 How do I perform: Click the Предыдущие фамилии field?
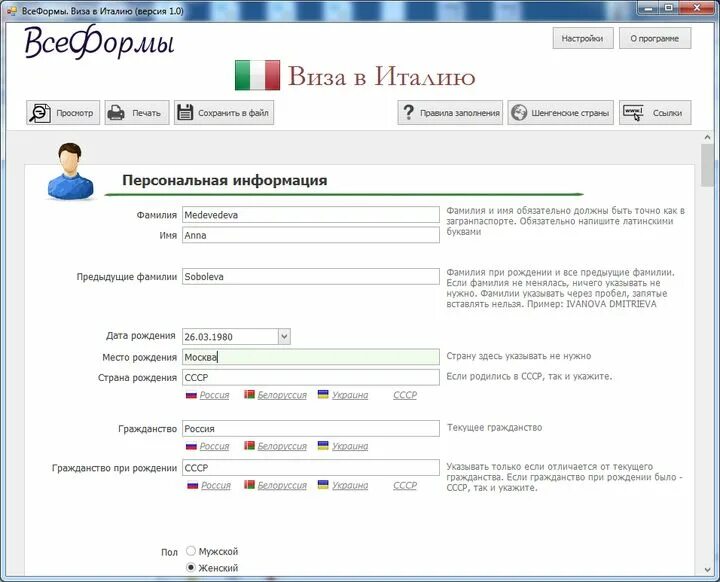click(310, 277)
